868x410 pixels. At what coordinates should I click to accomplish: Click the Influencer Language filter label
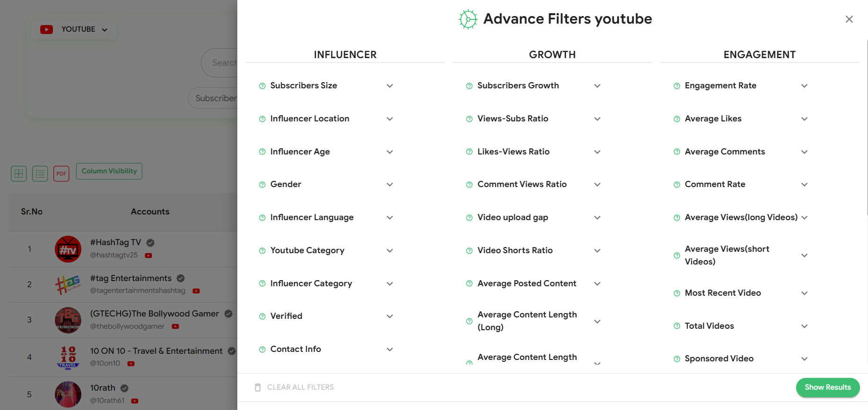(312, 217)
